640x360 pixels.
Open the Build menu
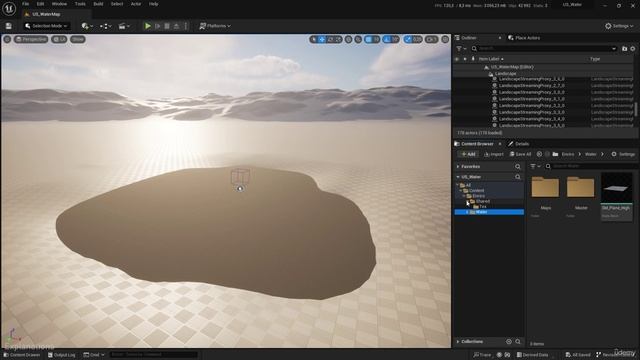pyautogui.click(x=98, y=4)
